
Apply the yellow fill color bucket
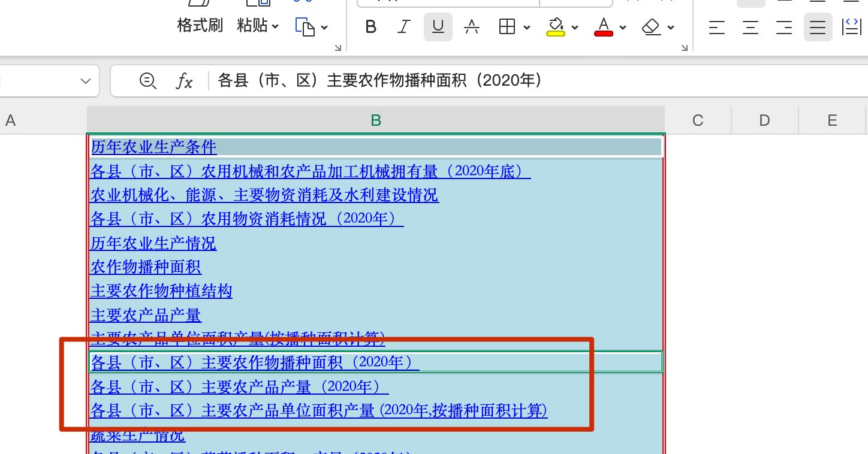pos(556,27)
